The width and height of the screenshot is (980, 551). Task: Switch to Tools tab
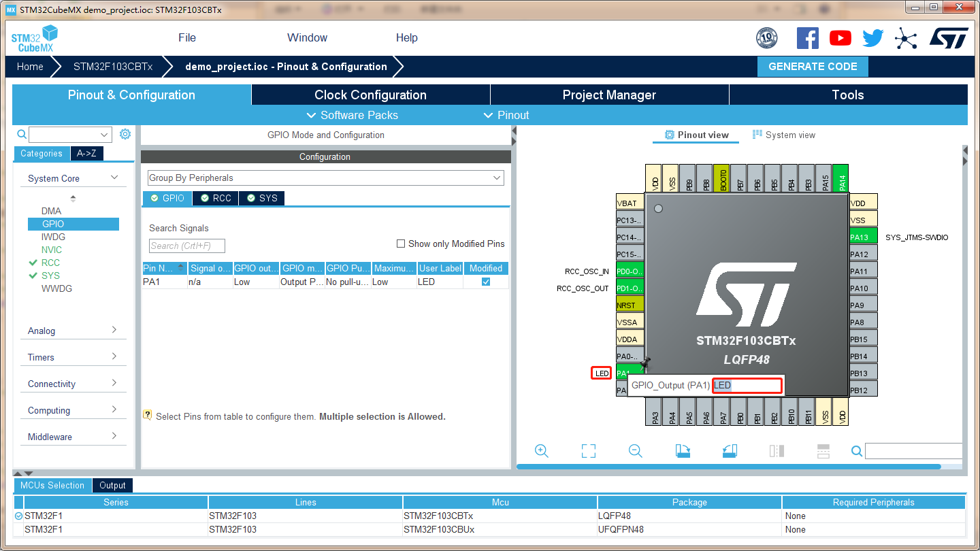[x=848, y=95]
